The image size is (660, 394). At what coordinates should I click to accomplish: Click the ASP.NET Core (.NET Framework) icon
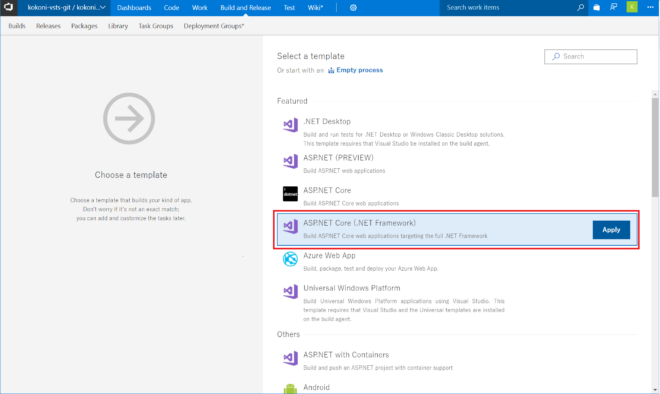290,226
